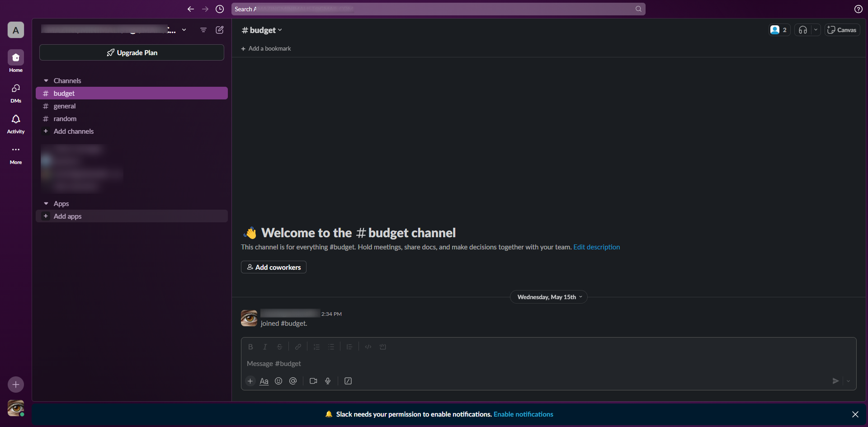Mention someone with the @ icon
Image resolution: width=868 pixels, height=427 pixels.
point(293,381)
